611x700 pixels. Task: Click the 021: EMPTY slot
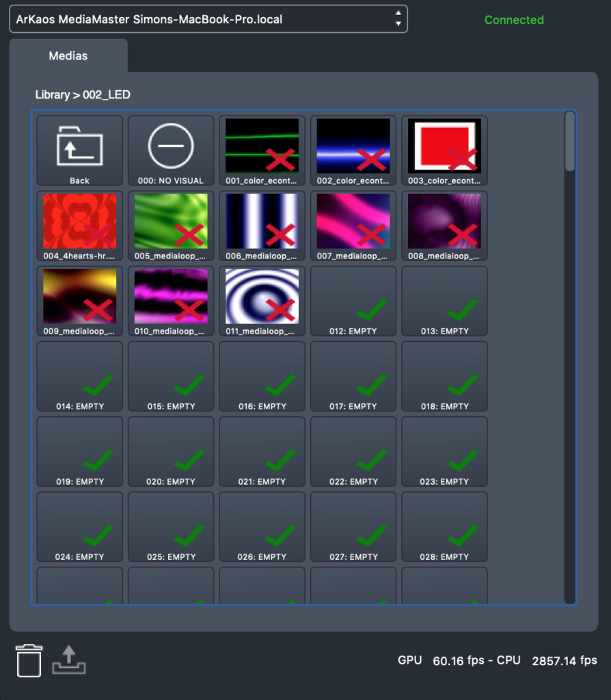[262, 451]
